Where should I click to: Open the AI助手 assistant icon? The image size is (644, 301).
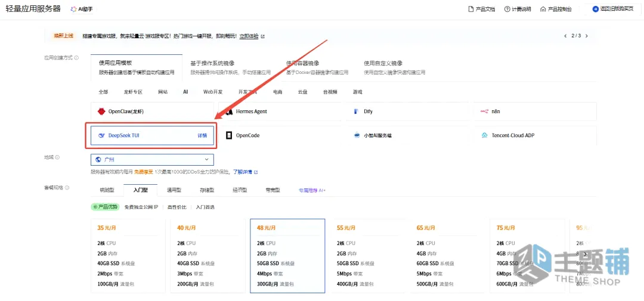click(x=73, y=9)
